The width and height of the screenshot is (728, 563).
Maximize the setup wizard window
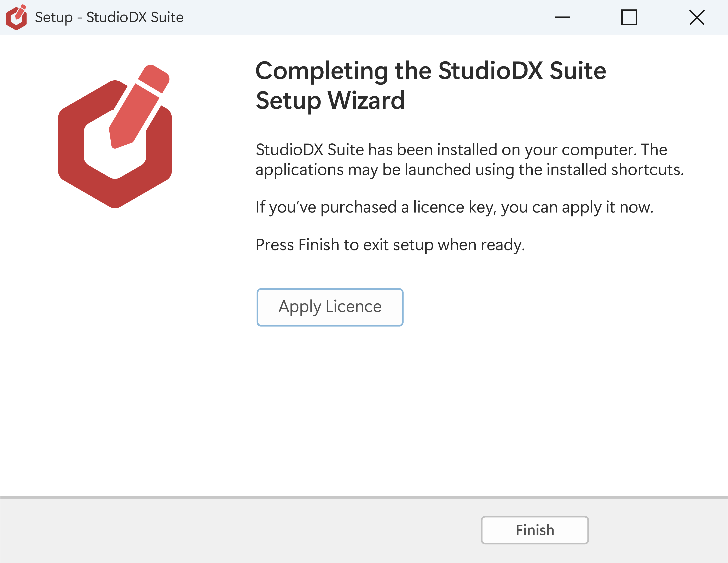tap(629, 17)
